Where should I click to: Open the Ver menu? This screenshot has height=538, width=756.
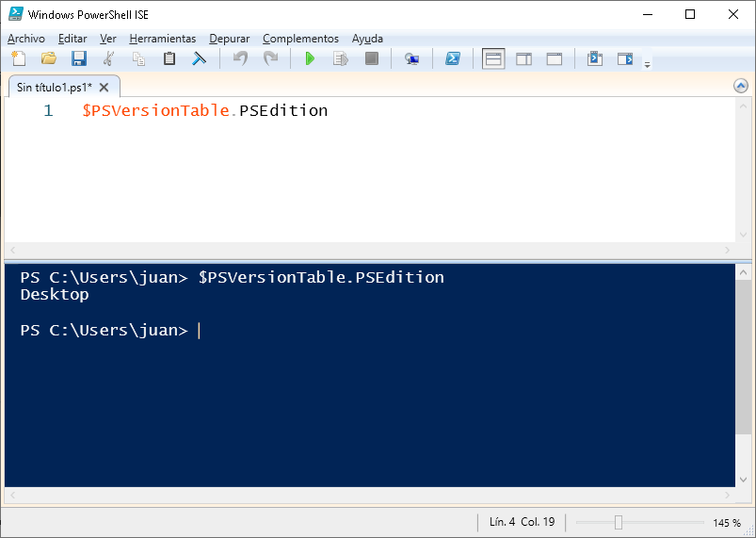(x=108, y=39)
